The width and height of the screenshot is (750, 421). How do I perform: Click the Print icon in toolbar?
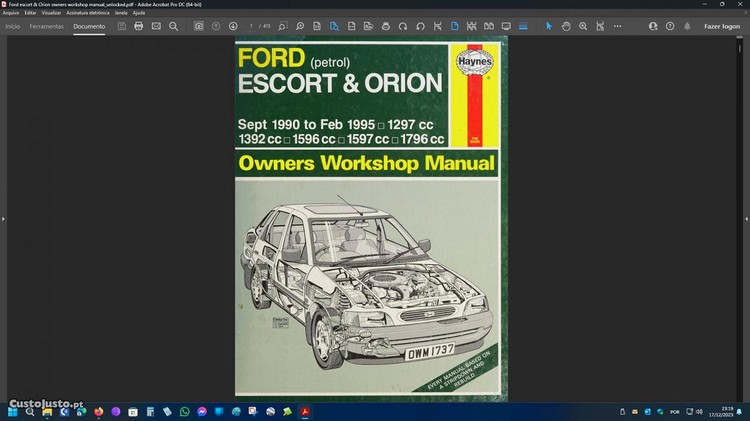[139, 26]
